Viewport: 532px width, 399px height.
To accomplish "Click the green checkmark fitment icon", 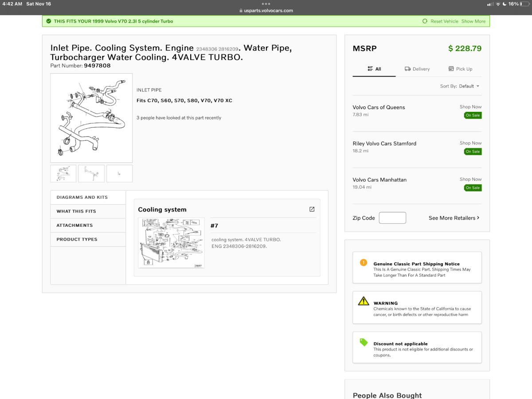I will tap(48, 21).
